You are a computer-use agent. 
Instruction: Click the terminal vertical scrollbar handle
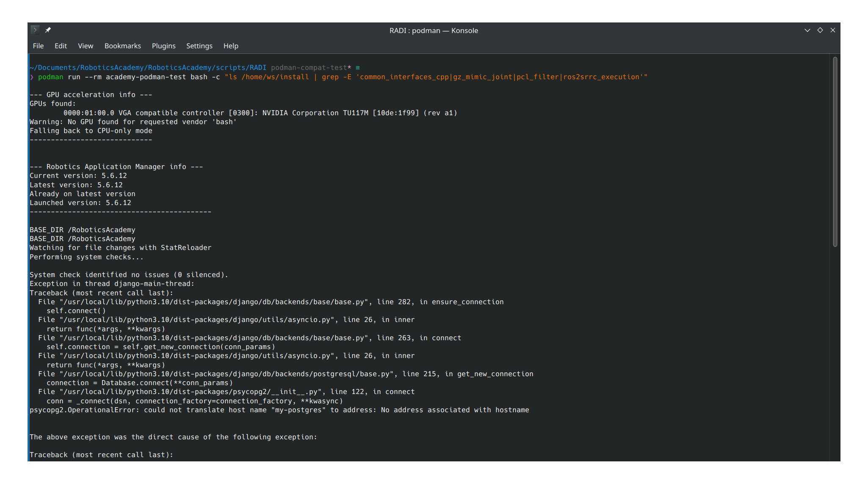(x=835, y=152)
